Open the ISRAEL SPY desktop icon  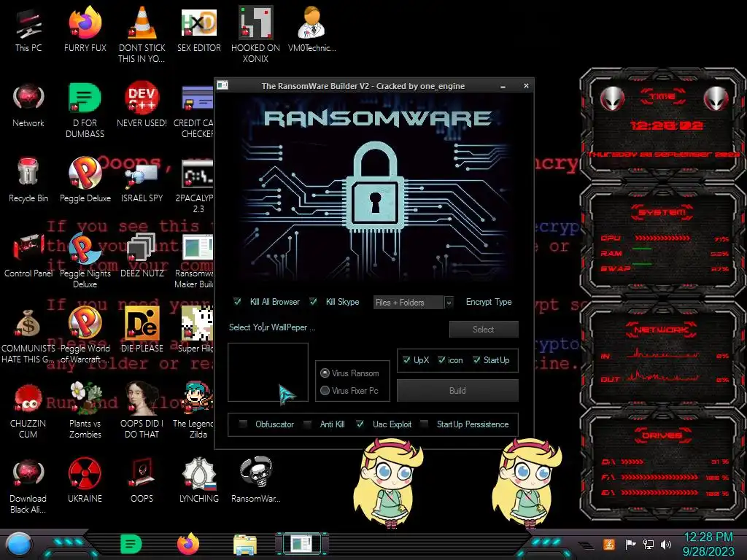(142, 180)
